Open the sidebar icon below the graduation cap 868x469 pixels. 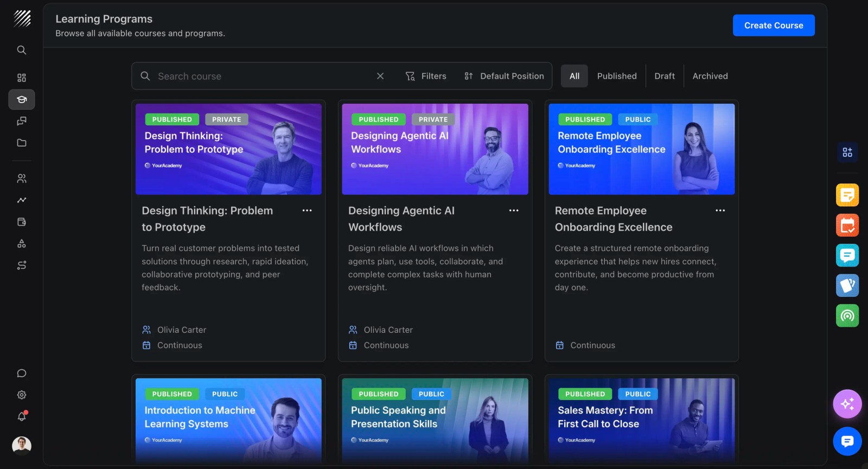(x=22, y=121)
